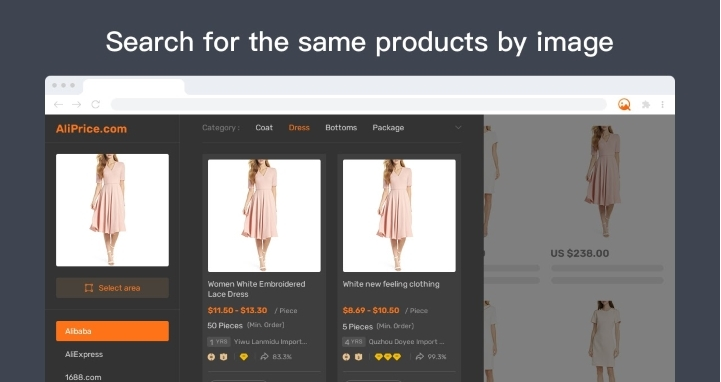Select the Package category
The height and width of the screenshot is (382, 721).
coord(388,128)
